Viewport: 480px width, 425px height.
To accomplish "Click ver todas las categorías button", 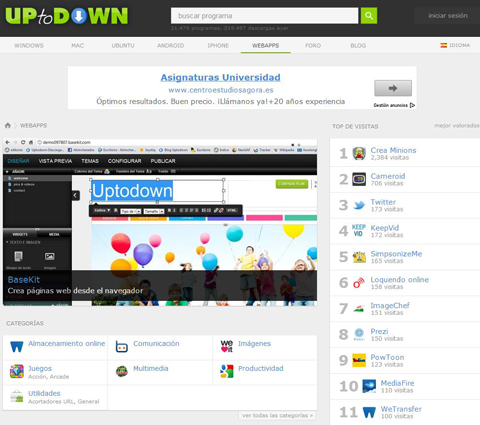I will click(x=277, y=415).
